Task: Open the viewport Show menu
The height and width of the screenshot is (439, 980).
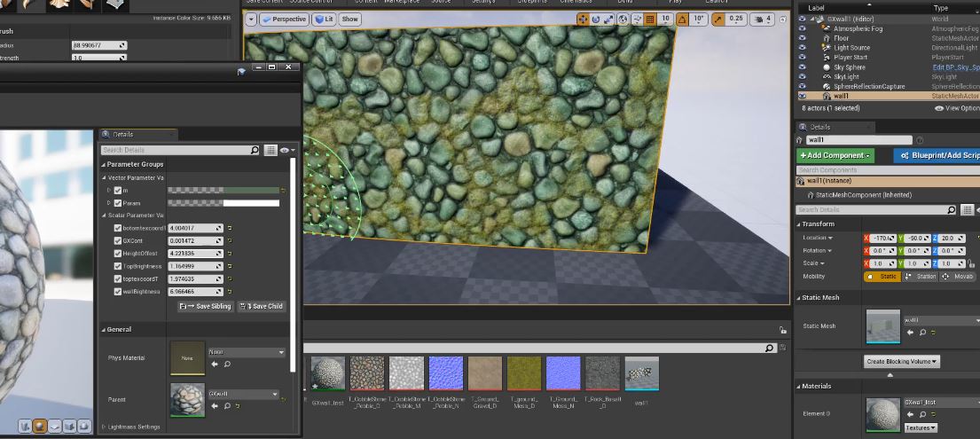Action: [350, 19]
